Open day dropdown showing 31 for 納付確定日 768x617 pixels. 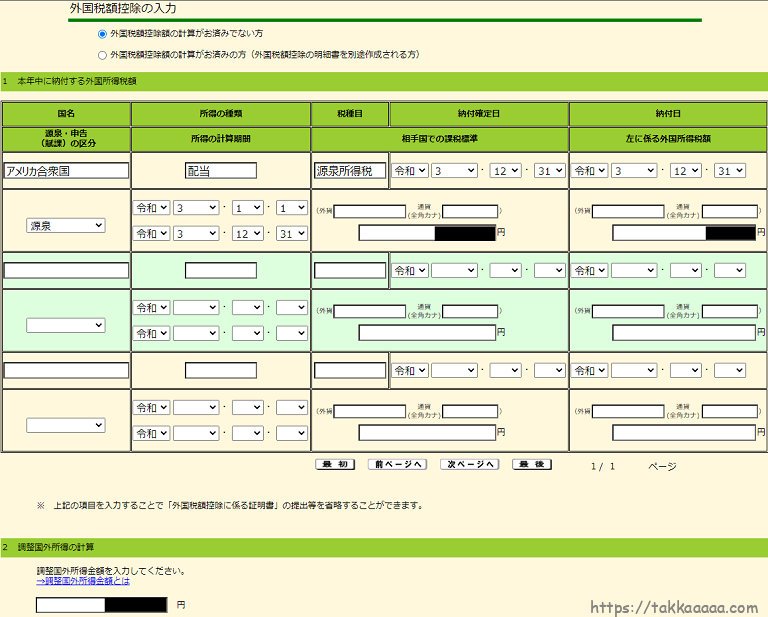click(550, 170)
